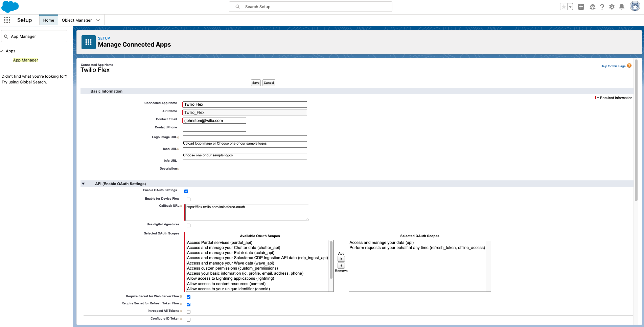Viewport: 644px width, 327px height.
Task: Select Access Pardot services (pardot_api) scope
Action: [220, 243]
